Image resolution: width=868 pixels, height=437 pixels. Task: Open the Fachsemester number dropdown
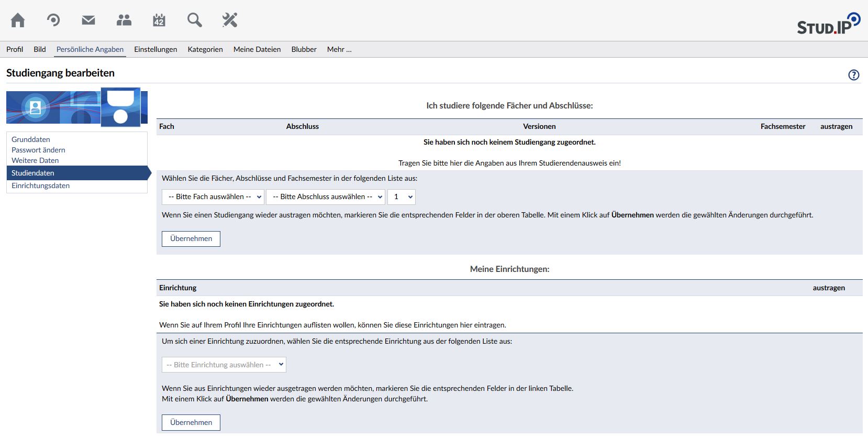pos(402,197)
